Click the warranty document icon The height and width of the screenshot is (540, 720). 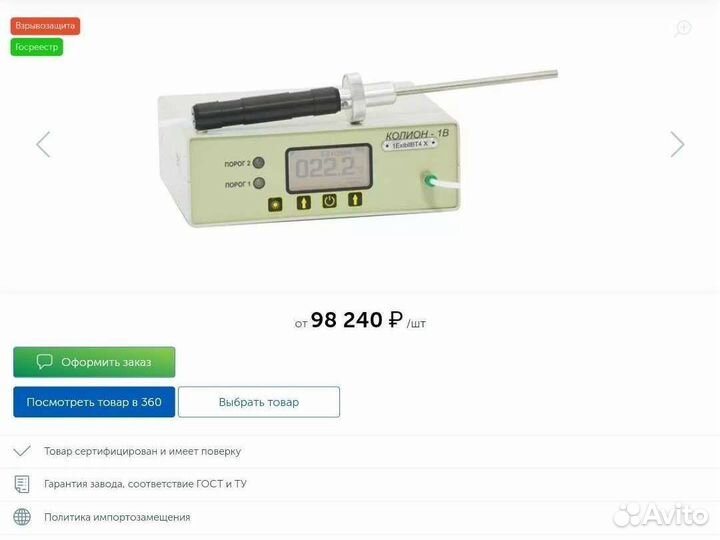pyautogui.click(x=22, y=484)
